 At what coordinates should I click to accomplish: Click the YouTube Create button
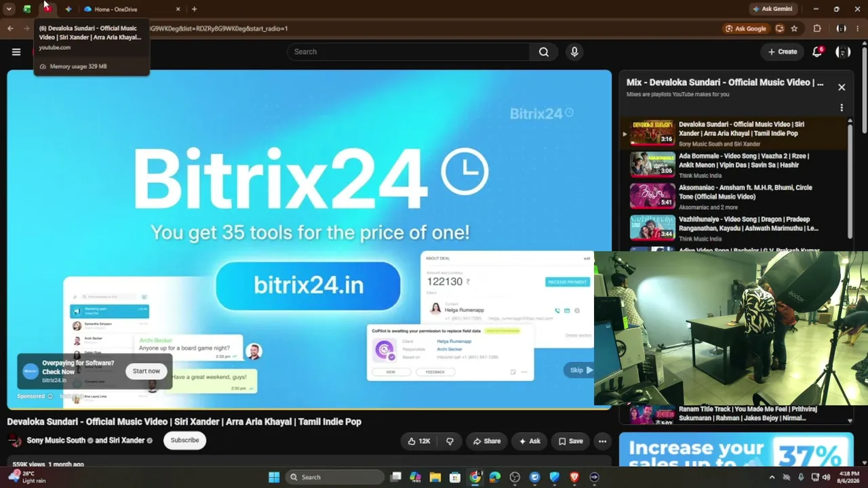(782, 52)
